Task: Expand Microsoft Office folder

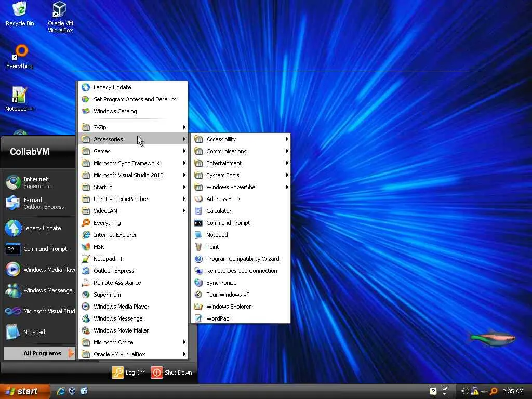Action: pyautogui.click(x=133, y=342)
